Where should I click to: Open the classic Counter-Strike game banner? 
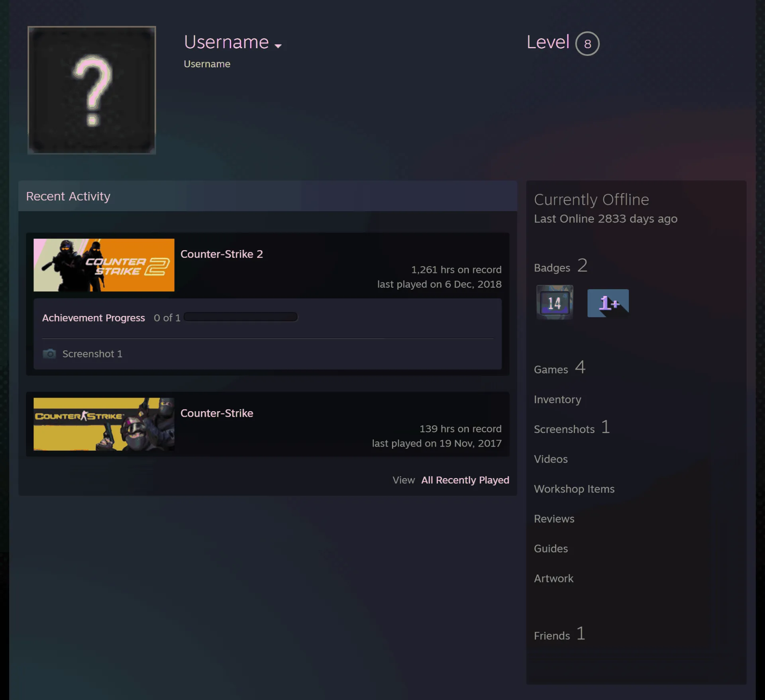coord(104,424)
